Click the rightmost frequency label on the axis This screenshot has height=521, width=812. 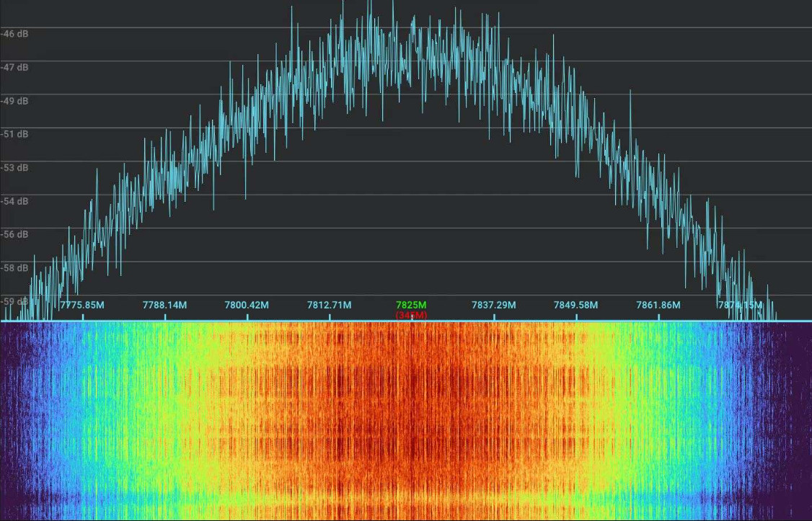[x=739, y=305]
